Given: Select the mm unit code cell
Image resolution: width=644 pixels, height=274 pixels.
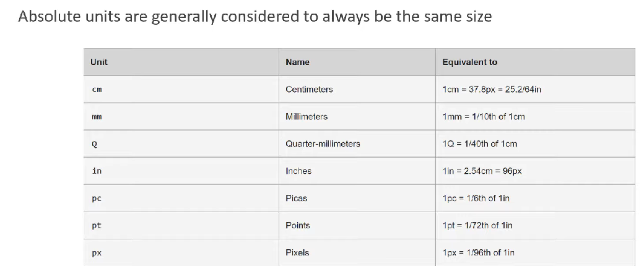Looking at the screenshot, I should tap(97, 117).
